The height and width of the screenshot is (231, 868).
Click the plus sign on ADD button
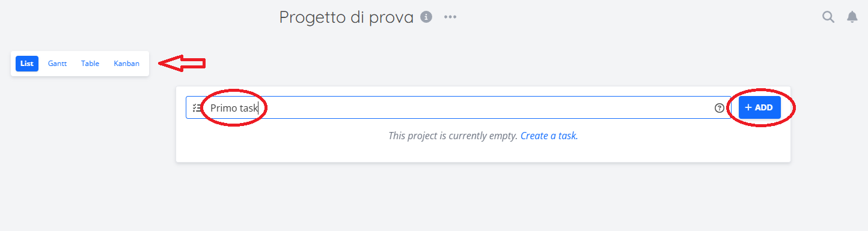tap(748, 107)
